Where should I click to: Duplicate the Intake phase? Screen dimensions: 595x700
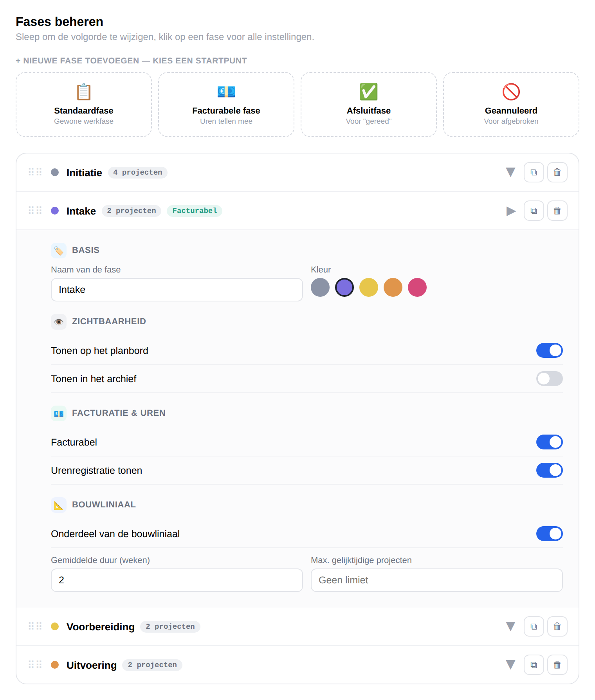[x=534, y=211]
